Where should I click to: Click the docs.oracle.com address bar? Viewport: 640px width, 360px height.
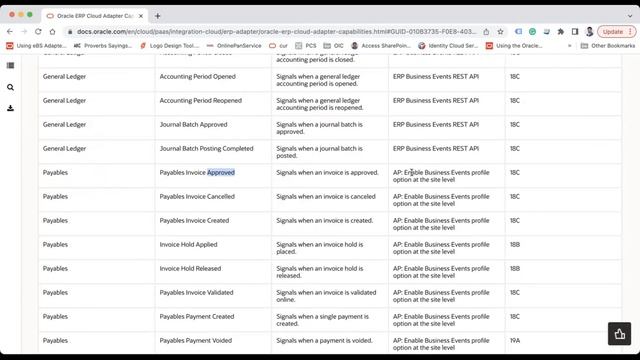point(276,31)
